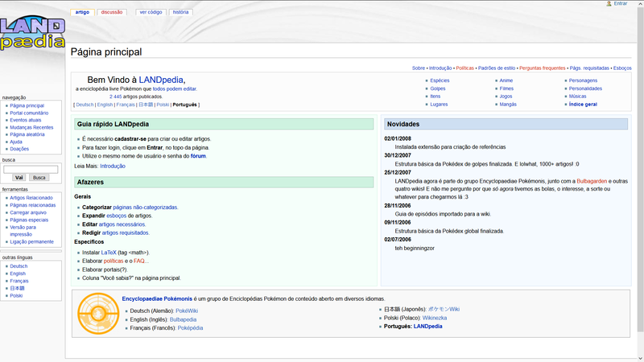Go to Página aleatória link
Image resolution: width=644 pixels, height=362 pixels.
tap(27, 134)
